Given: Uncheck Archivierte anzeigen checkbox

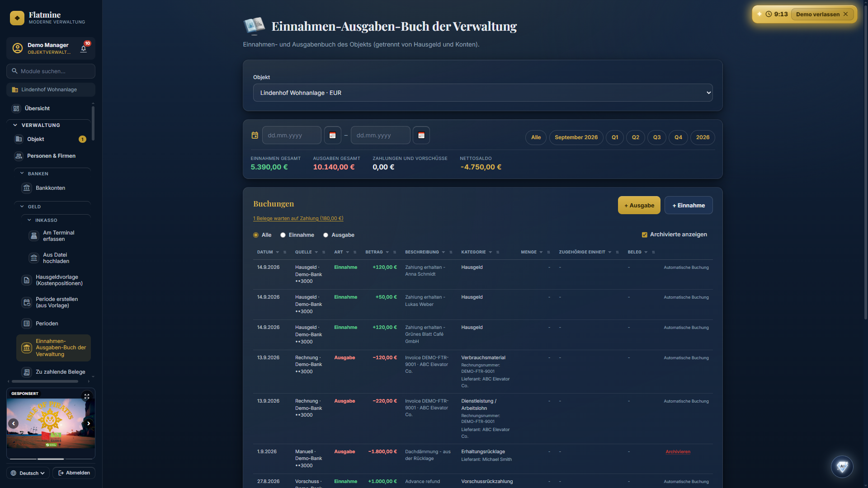Looking at the screenshot, I should [x=645, y=235].
